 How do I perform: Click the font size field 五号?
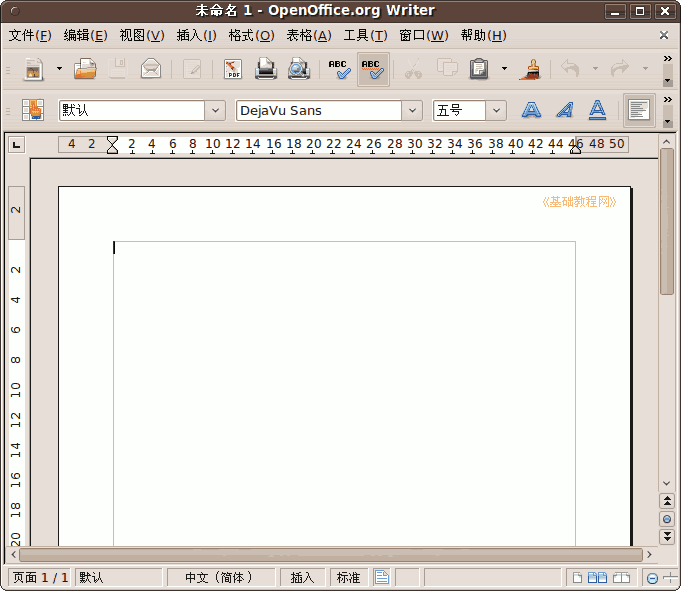click(x=459, y=110)
